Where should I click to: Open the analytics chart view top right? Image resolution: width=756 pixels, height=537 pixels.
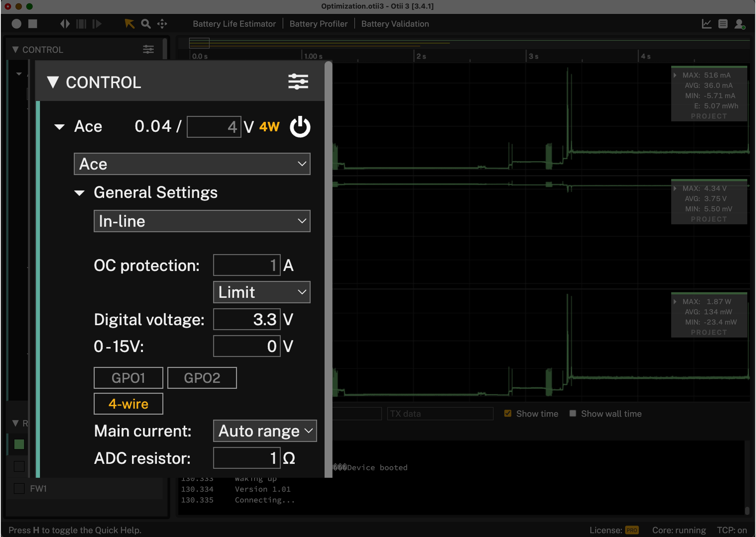(x=706, y=23)
